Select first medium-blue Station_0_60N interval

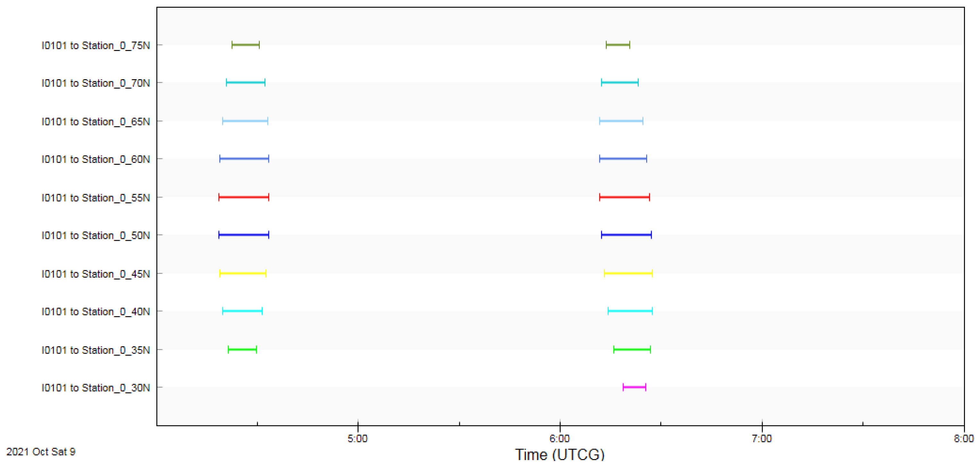pos(244,159)
